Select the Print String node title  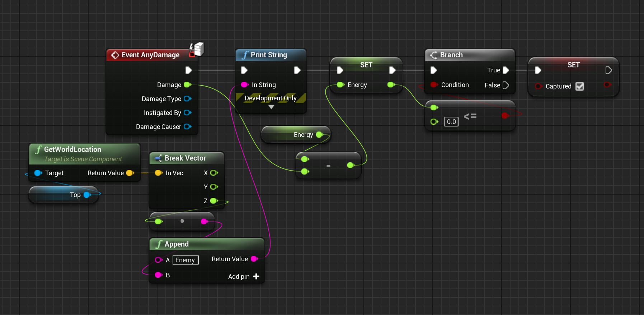269,55
